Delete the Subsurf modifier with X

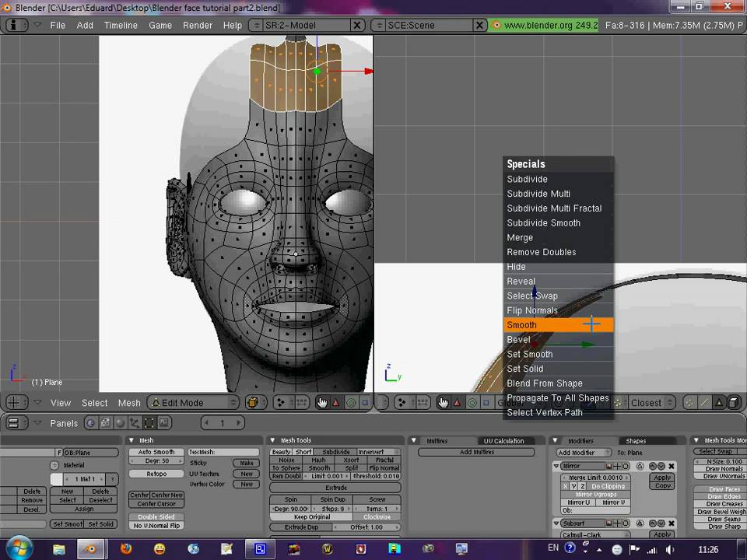[672, 523]
